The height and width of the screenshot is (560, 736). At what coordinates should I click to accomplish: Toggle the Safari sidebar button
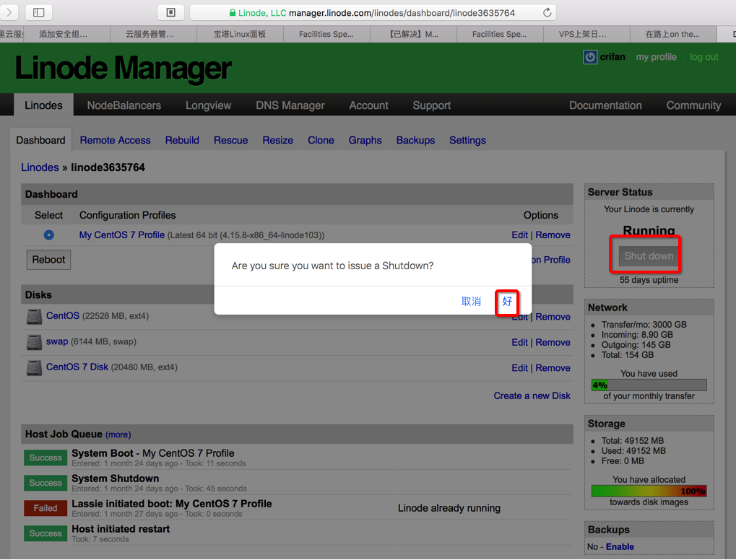[38, 12]
